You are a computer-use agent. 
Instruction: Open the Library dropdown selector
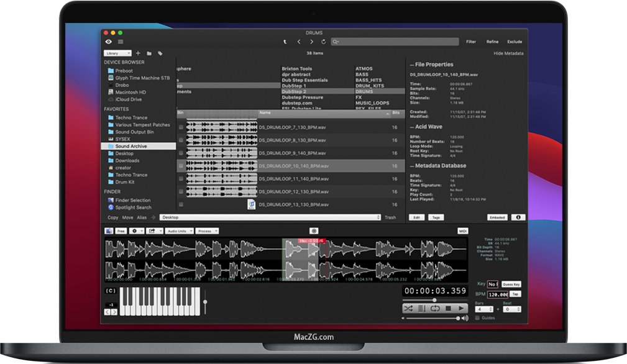pos(117,53)
